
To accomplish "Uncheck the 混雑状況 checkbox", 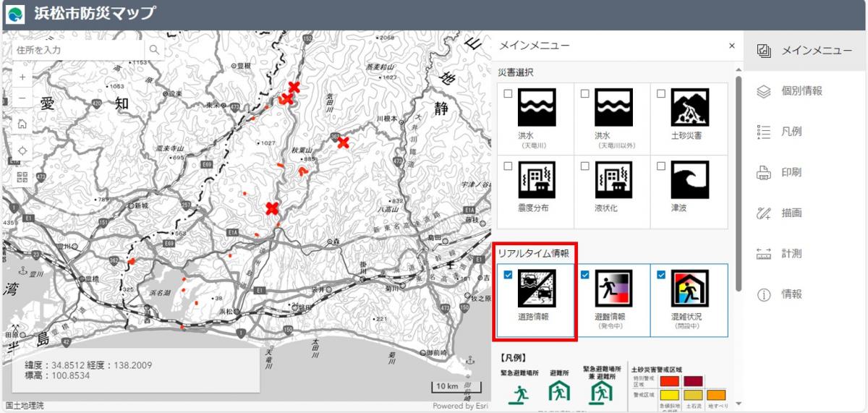I will click(661, 275).
